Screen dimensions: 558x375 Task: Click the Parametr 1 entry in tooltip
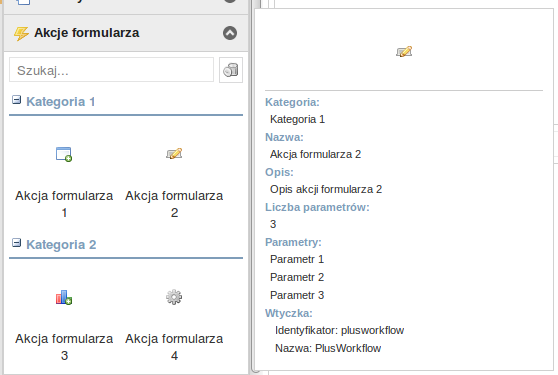(297, 259)
